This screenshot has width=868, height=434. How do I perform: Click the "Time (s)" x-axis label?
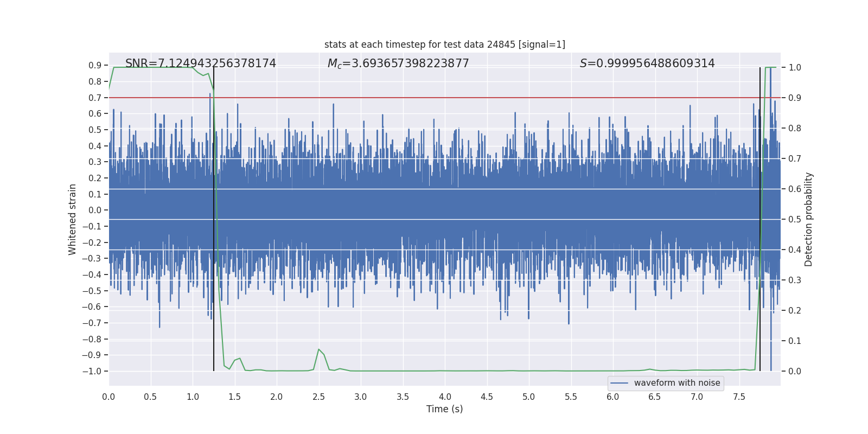pos(444,409)
